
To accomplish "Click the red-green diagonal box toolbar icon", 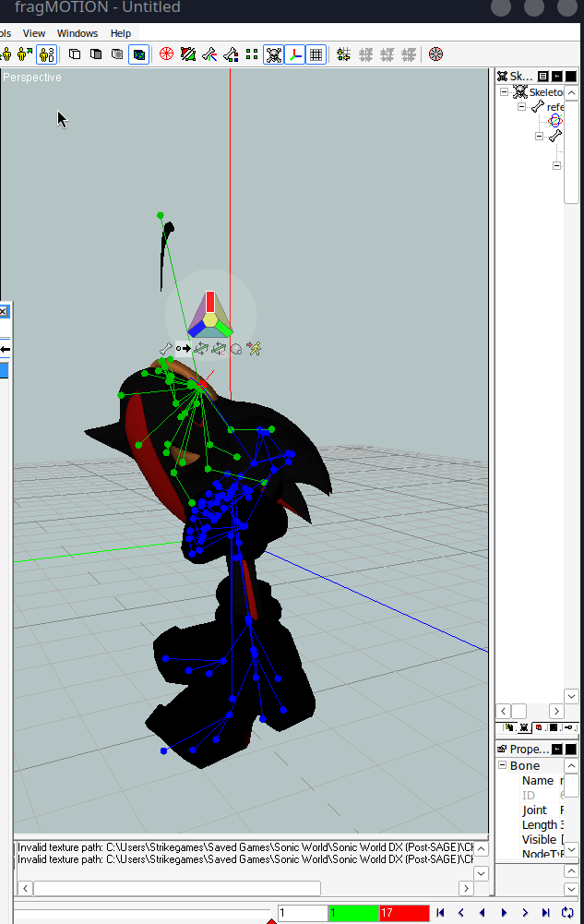I will (x=188, y=54).
